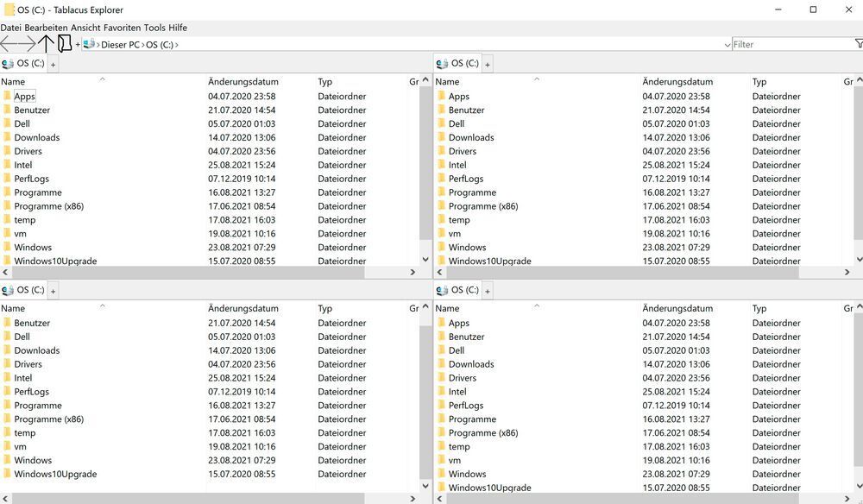Select the Apps folder in the top-left pane
863x504 pixels.
pyautogui.click(x=25, y=96)
